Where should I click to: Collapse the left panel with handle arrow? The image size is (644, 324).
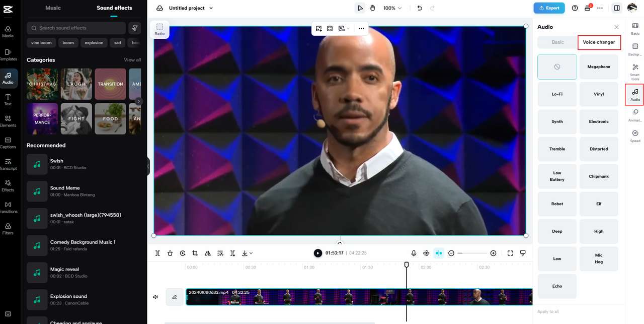coord(148,166)
